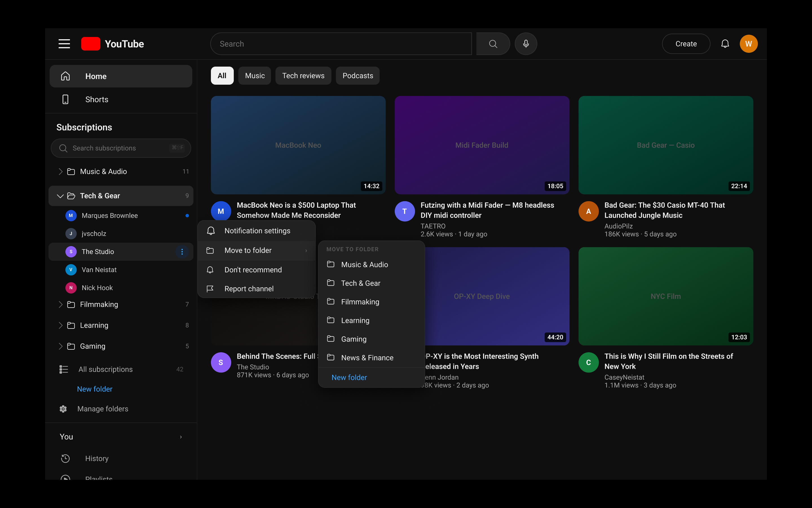Select the Music filter chip
Viewport: 812px width, 508px height.
255,76
